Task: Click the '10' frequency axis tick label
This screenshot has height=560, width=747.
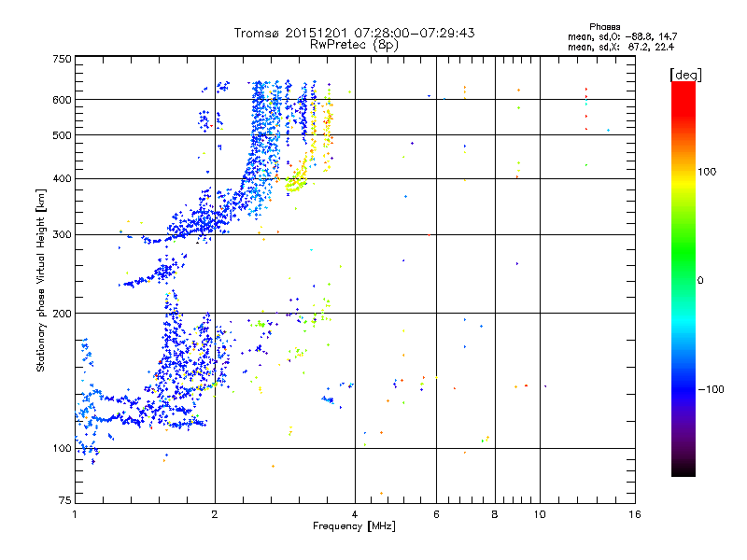Action: [x=540, y=514]
